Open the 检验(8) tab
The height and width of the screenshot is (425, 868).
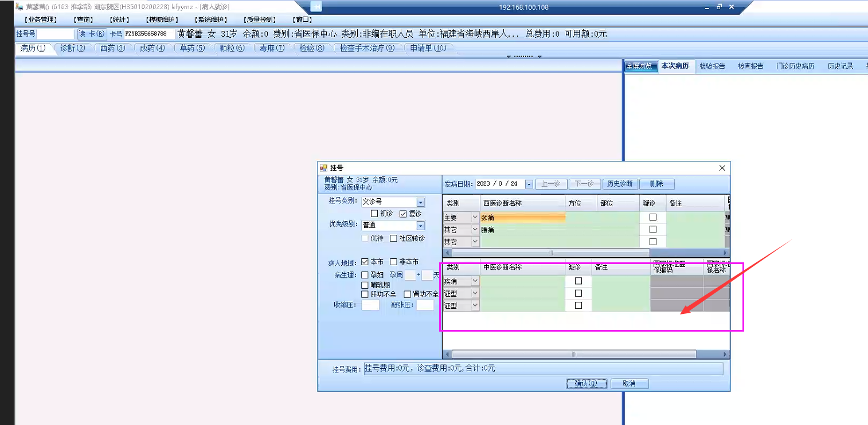[312, 48]
